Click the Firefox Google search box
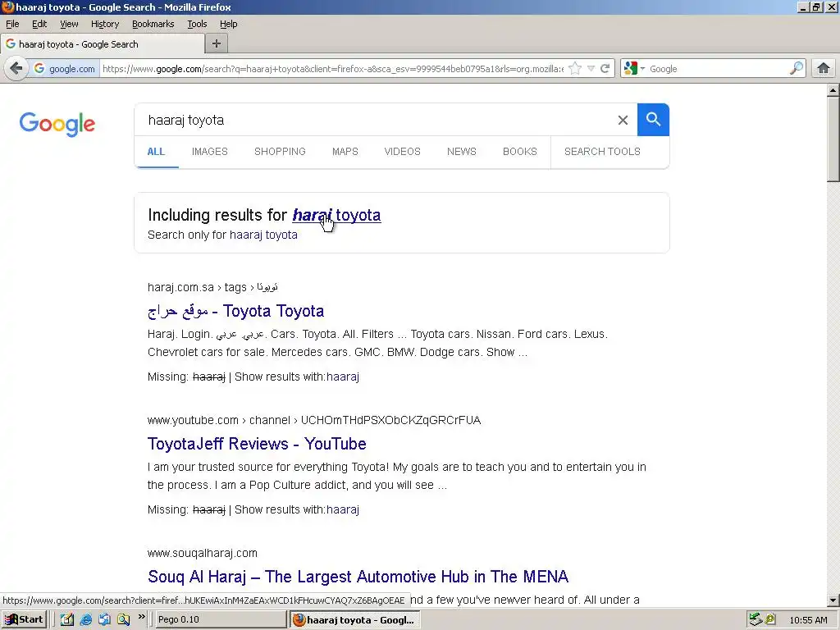 tap(718, 69)
